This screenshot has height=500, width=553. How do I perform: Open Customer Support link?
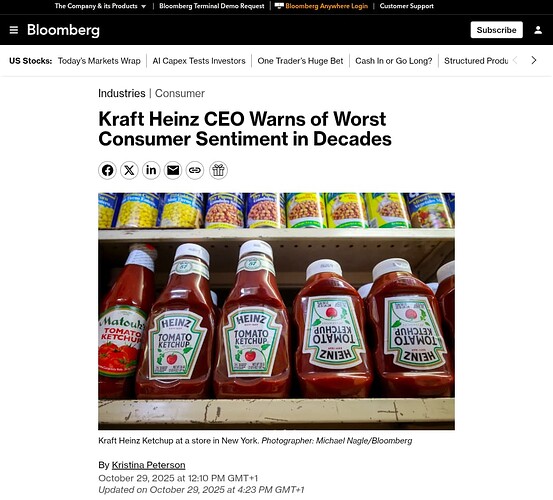[407, 6]
